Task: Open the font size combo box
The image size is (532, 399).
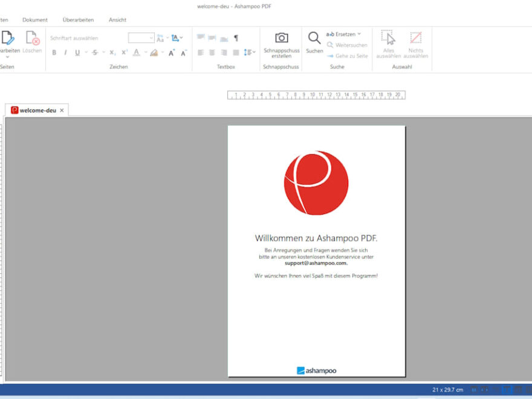Action: coord(140,38)
